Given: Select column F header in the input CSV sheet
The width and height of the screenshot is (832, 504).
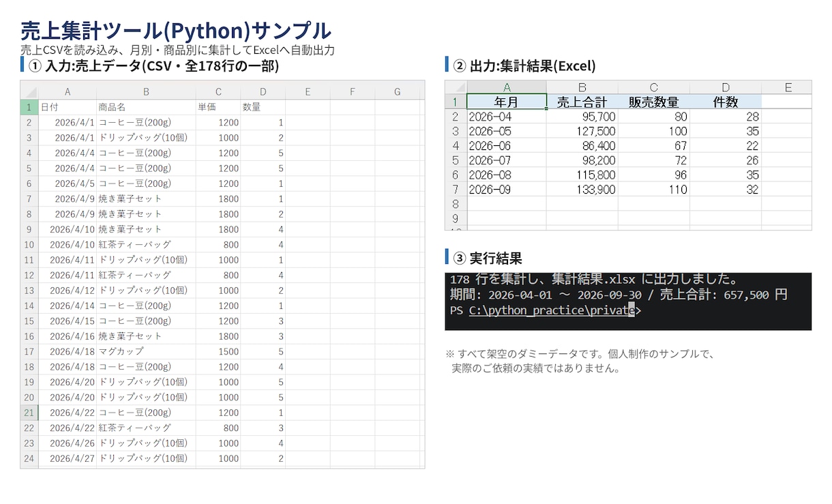Looking at the screenshot, I should tap(353, 92).
